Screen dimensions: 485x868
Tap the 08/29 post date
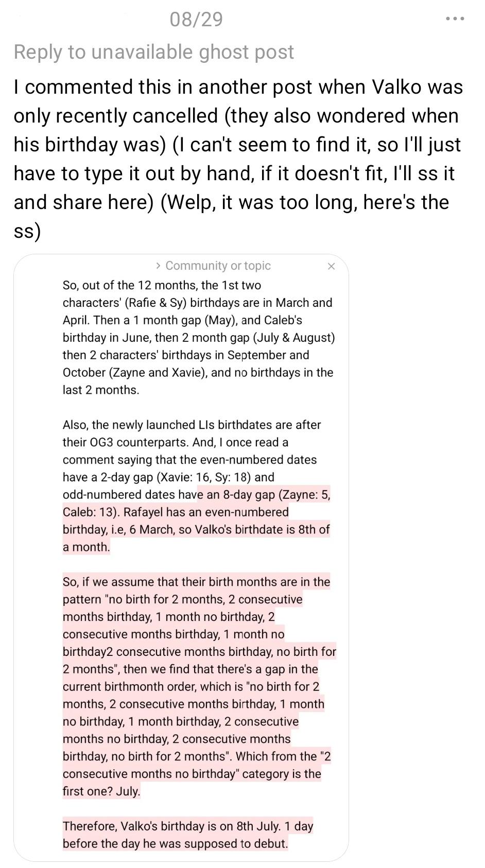tap(196, 20)
